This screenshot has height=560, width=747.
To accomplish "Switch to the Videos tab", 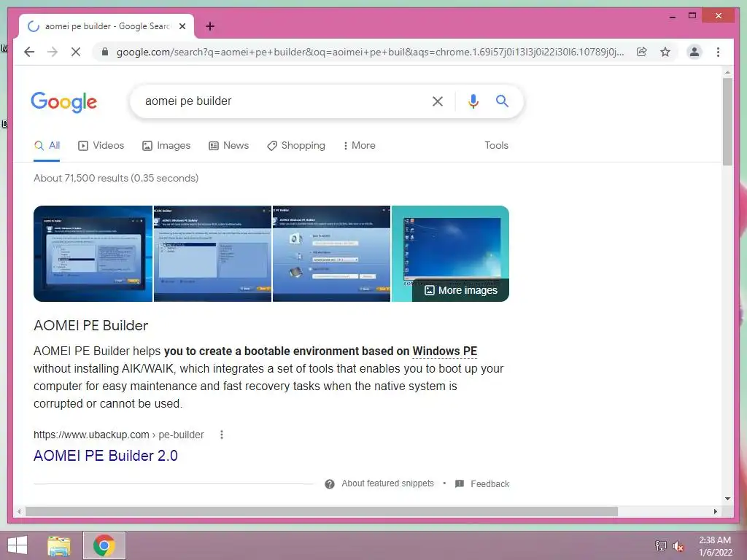I will [101, 146].
